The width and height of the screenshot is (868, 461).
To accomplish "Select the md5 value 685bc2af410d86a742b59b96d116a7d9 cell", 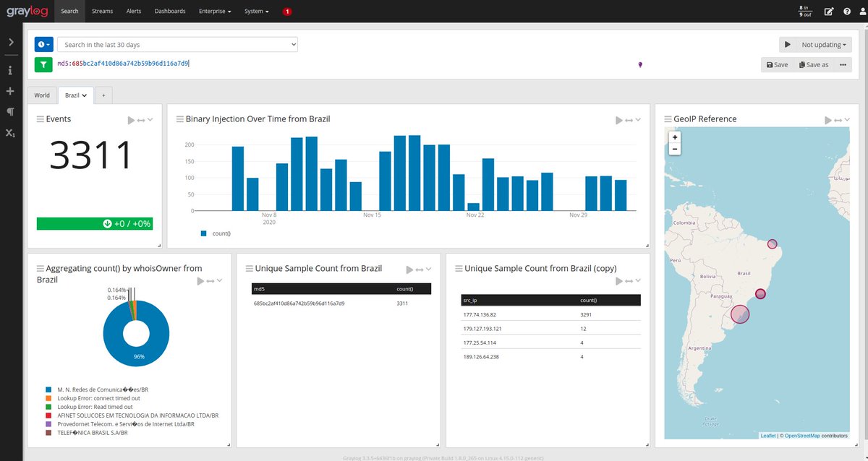I will click(299, 303).
